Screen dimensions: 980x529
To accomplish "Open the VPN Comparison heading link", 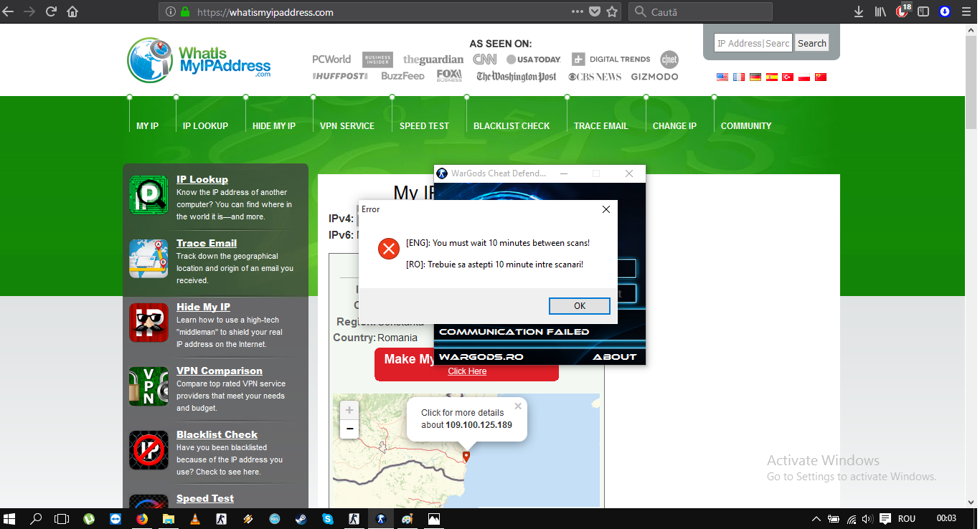I will 220,371.
